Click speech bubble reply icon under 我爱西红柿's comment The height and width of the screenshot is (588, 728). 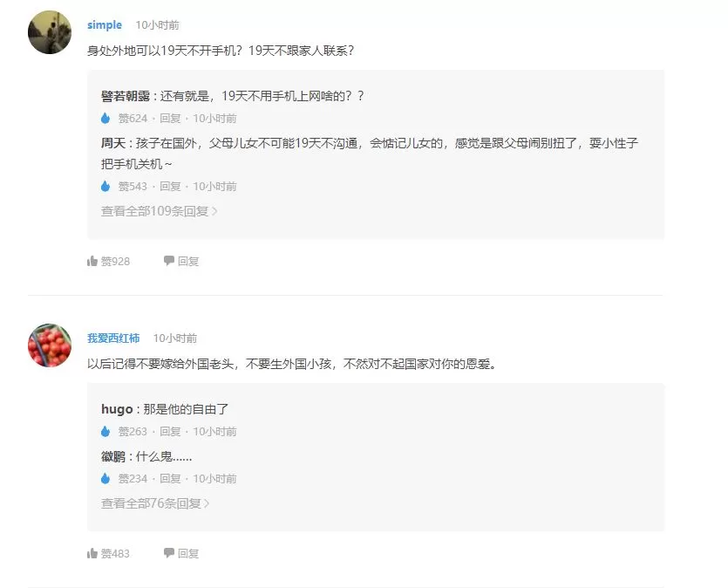(168, 553)
